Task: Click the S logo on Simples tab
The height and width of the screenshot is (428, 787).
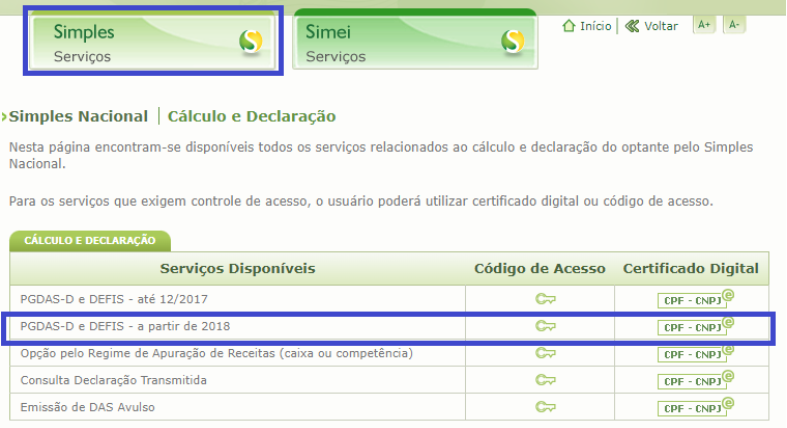Action: click(250, 41)
